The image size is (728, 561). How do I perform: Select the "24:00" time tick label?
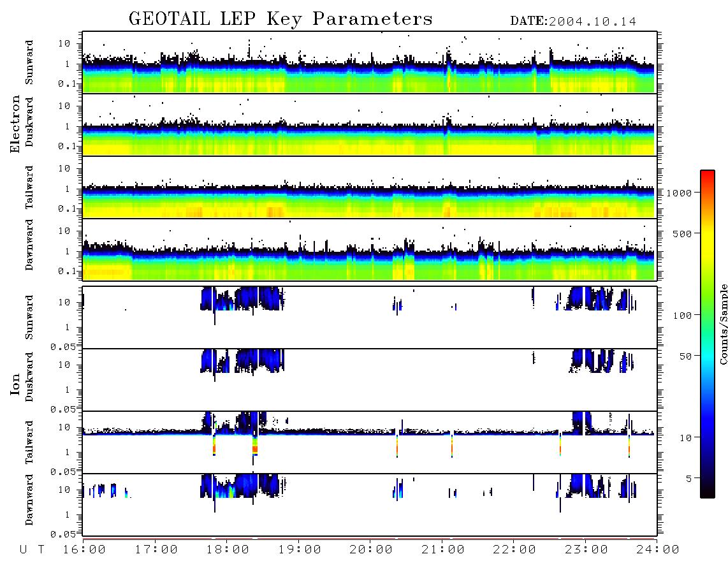(658, 550)
